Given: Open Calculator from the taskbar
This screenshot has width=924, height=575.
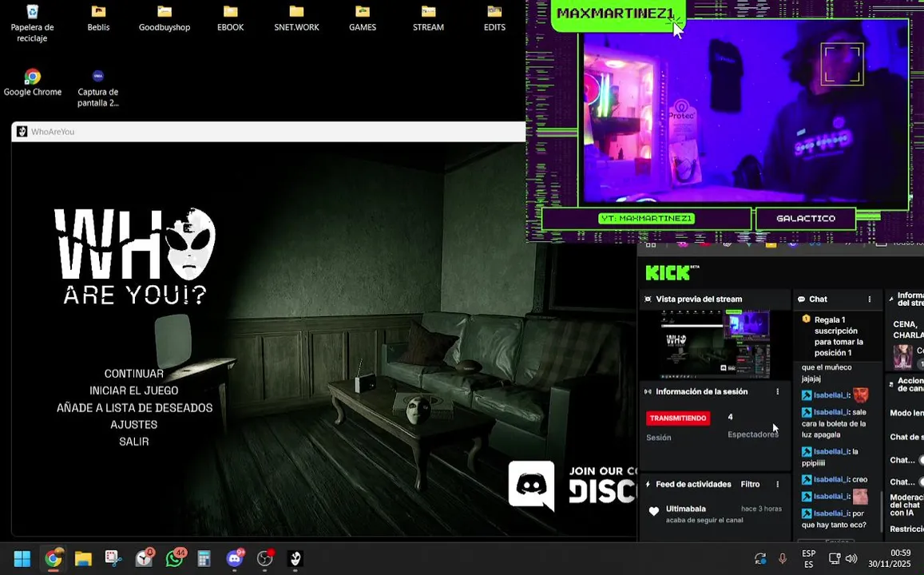Looking at the screenshot, I should 204,558.
